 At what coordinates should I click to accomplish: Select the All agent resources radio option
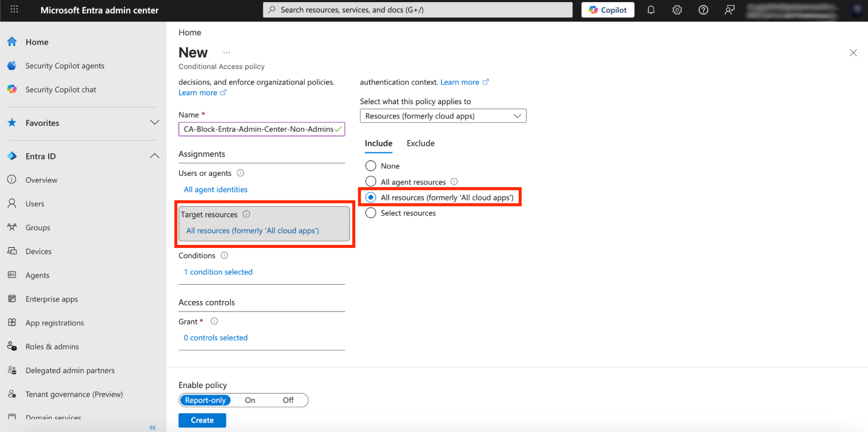coord(370,181)
